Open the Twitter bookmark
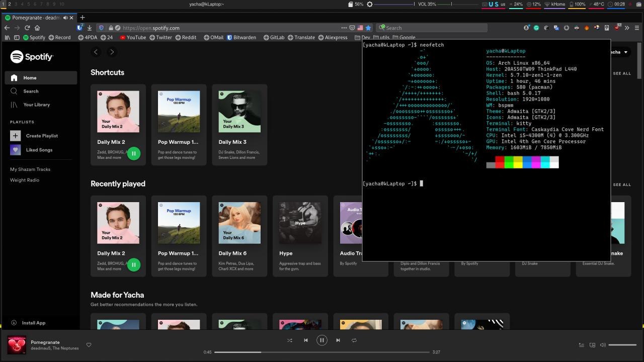Image resolution: width=644 pixels, height=362 pixels. click(160, 37)
